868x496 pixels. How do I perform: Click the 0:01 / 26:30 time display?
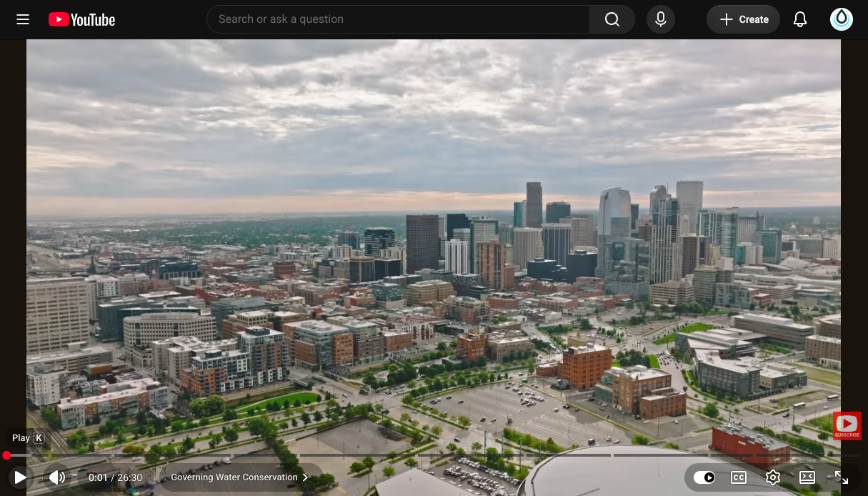(x=115, y=477)
